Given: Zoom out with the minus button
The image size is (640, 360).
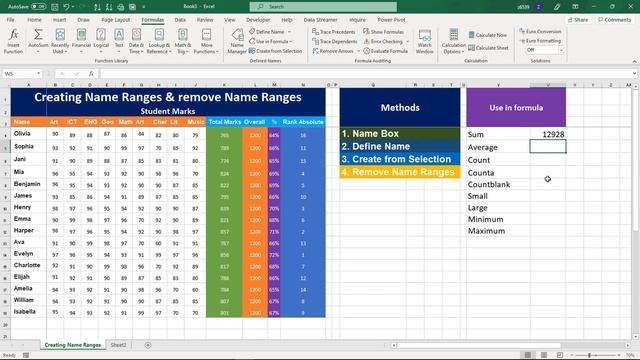Looking at the screenshot, I should (572, 355).
